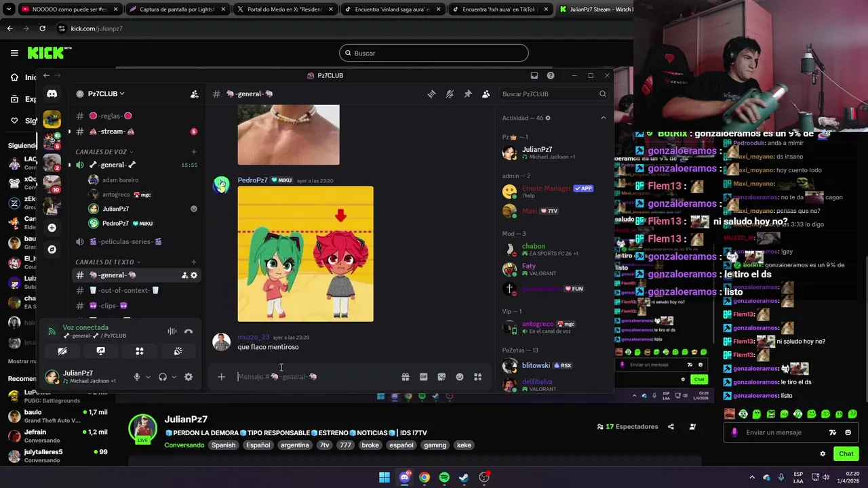Image resolution: width=868 pixels, height=488 pixels.
Task: Create channel in CANALES DE TEXTO
Action: coord(194,262)
